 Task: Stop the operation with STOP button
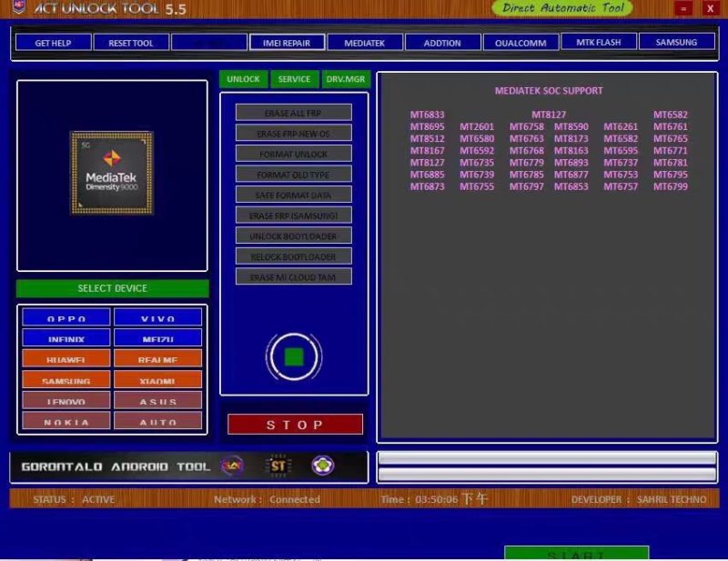[295, 425]
